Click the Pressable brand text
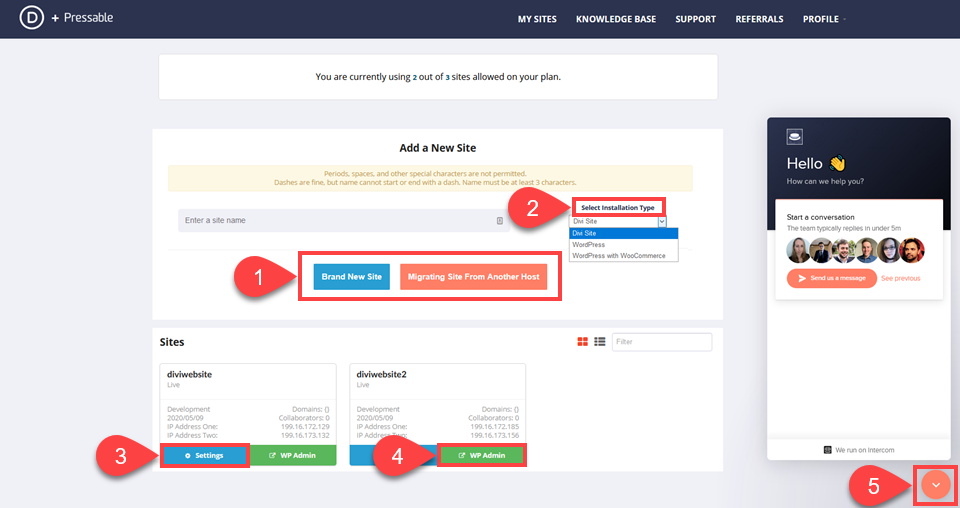960x508 pixels. (88, 18)
